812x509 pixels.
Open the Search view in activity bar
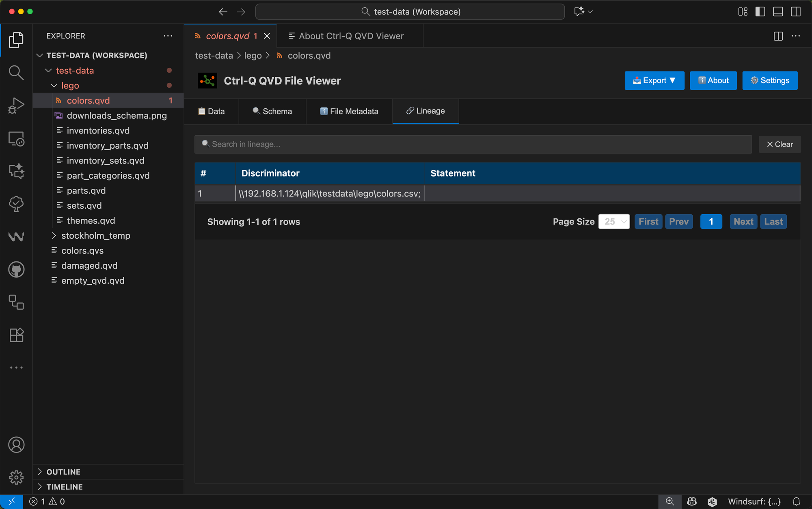(16, 73)
